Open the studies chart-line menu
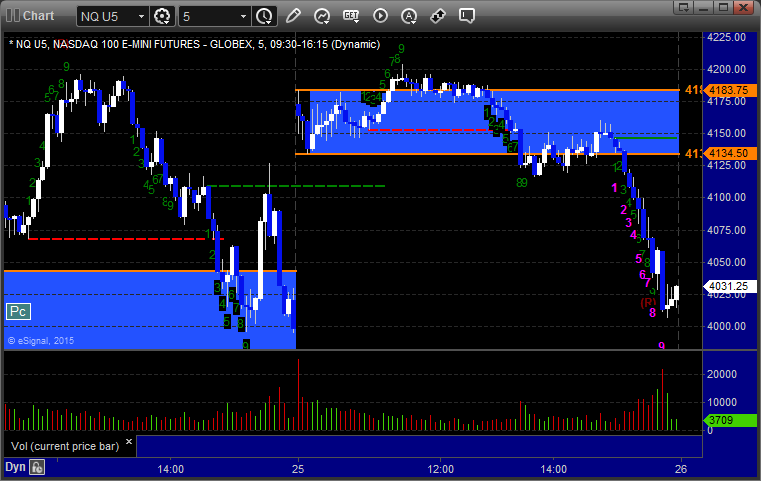This screenshot has width=761, height=481. [x=322, y=17]
